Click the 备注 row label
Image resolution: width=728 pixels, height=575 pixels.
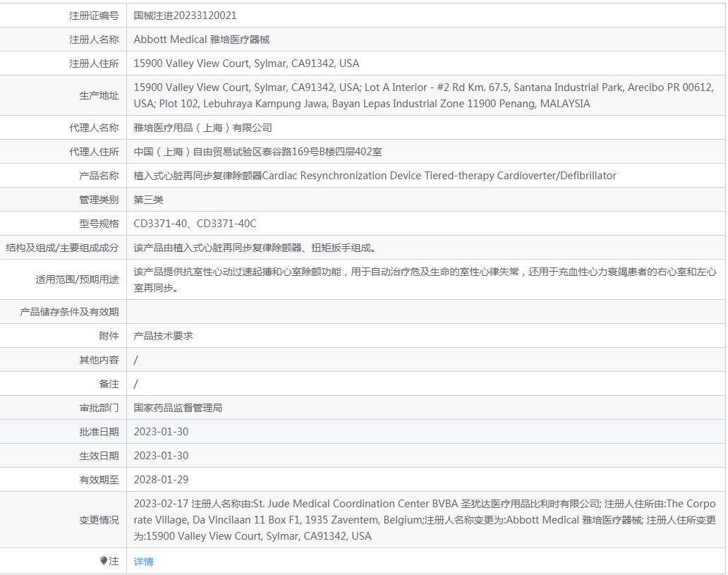click(109, 384)
